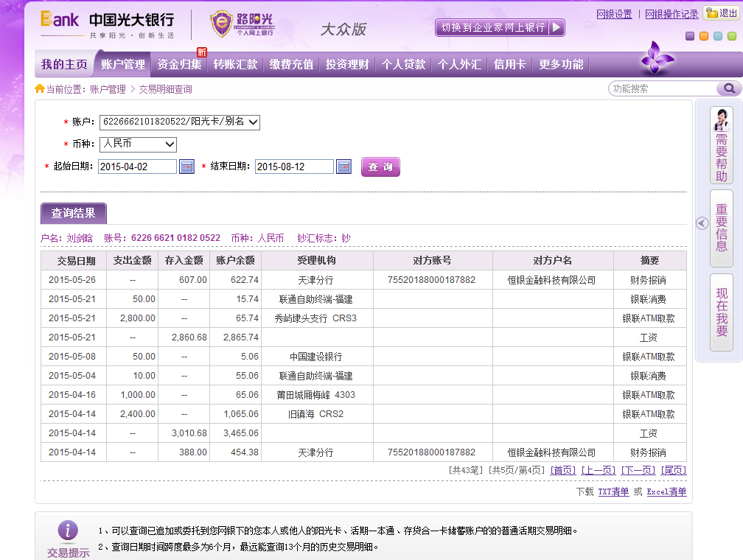
Task: Select the orange theme color square
Action: coord(704,36)
